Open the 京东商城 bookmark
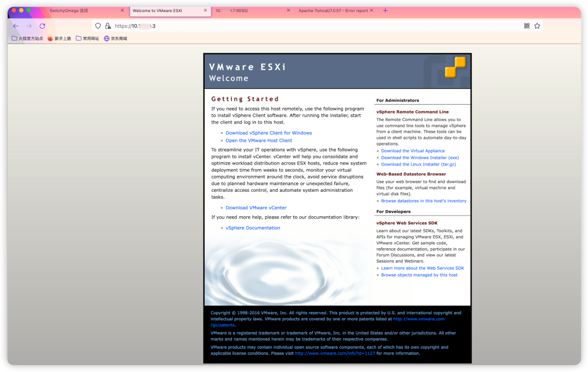 point(115,38)
